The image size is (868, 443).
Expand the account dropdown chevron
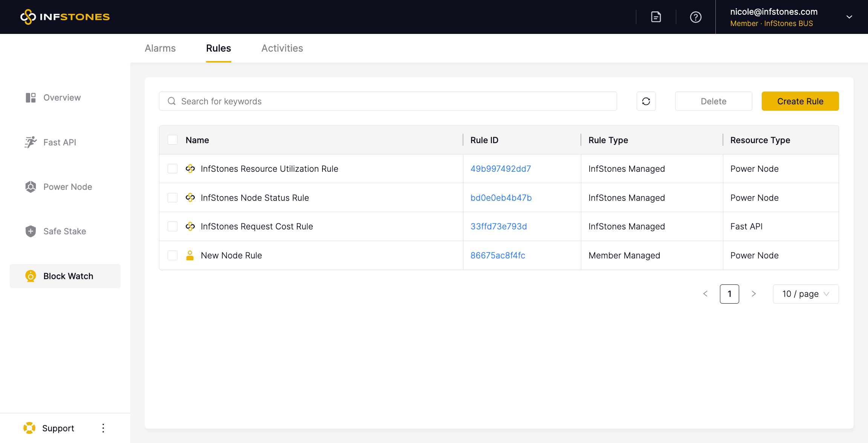pyautogui.click(x=849, y=17)
